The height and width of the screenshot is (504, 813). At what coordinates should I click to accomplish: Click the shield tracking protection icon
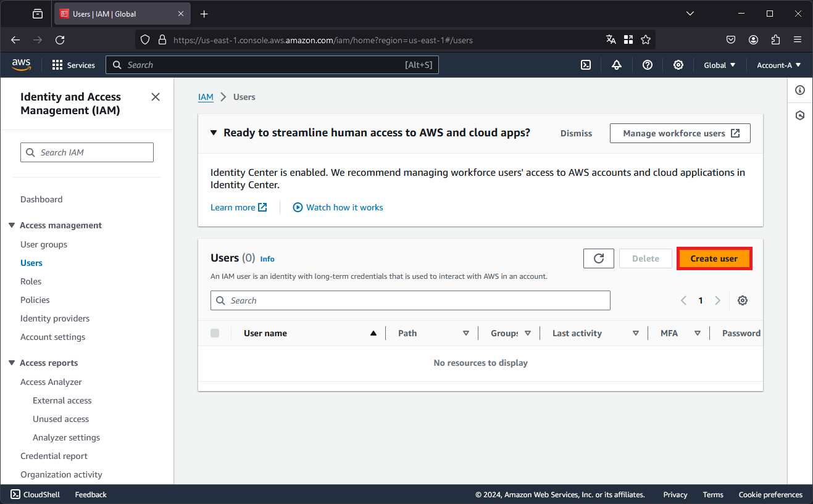coord(145,39)
